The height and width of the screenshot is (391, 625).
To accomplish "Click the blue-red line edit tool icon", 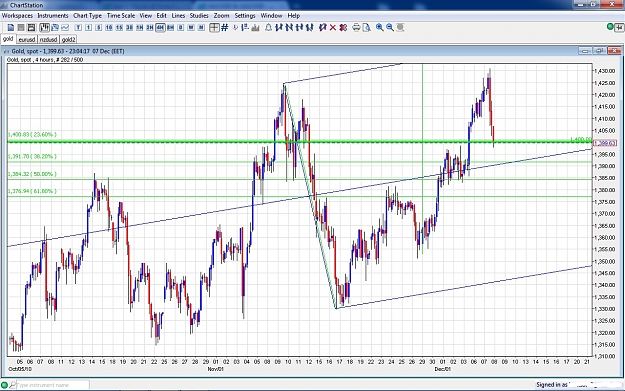I will pos(322,28).
